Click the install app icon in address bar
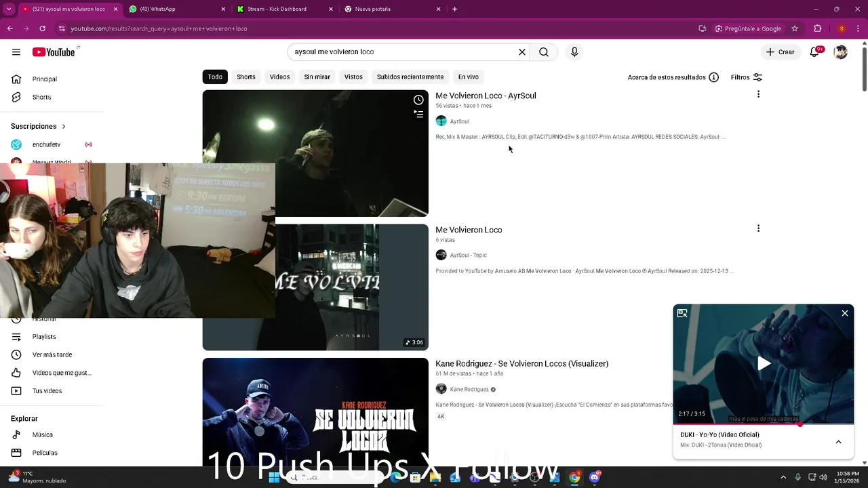Screen dimensions: 868x488 [703, 28]
